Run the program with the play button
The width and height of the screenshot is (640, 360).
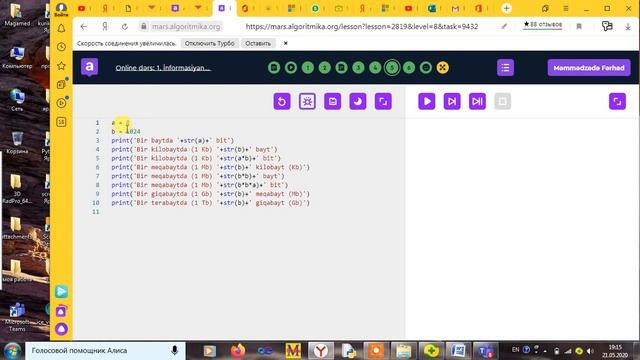click(x=427, y=101)
